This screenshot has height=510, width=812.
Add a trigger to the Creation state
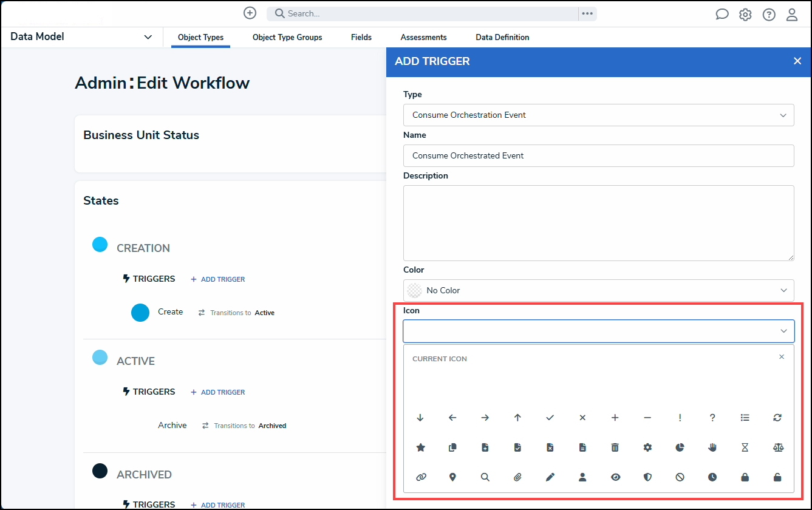[217, 279]
